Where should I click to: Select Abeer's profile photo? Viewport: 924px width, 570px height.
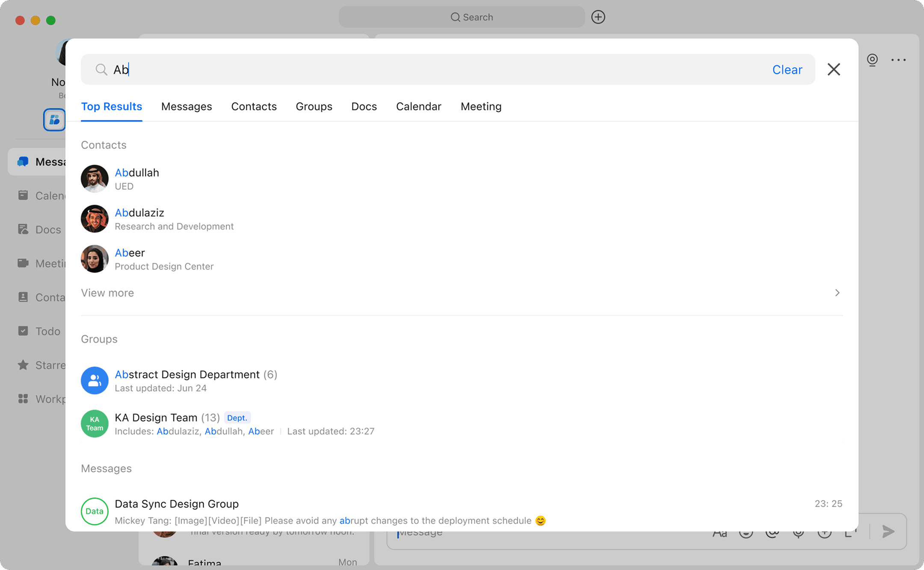95,259
